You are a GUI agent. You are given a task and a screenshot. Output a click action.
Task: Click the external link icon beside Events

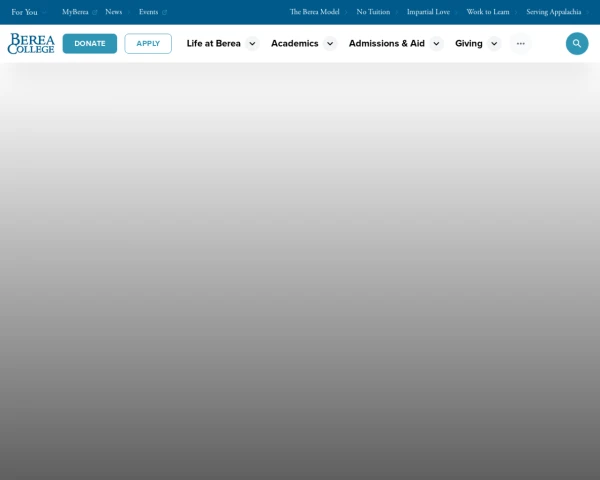(165, 13)
